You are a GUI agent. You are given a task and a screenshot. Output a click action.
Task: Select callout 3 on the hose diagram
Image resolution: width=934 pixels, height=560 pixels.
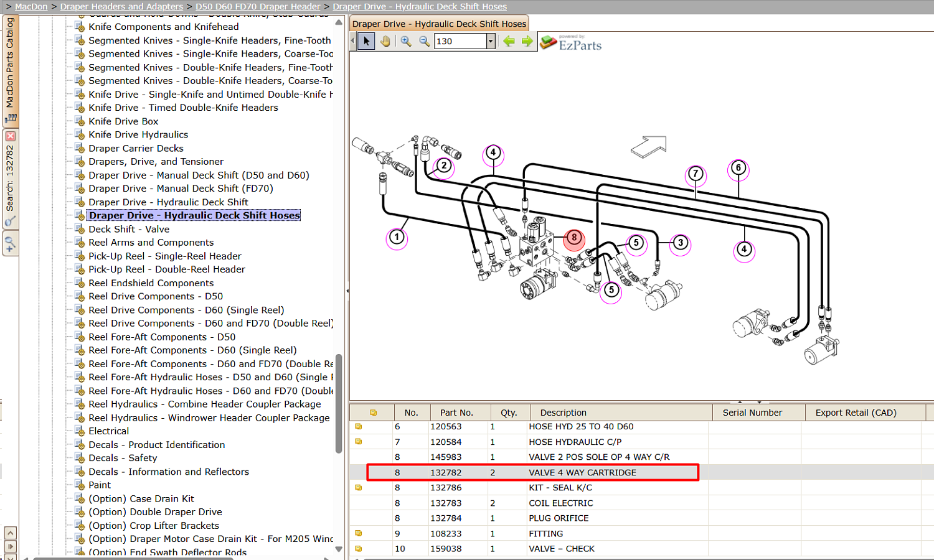tap(681, 243)
